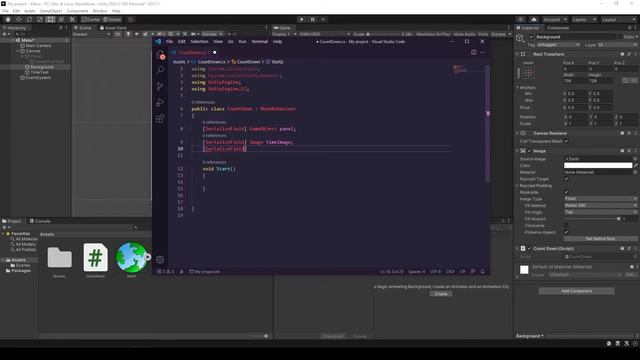Open the custom editor tools icon
Viewport: 640px width, 360px height.
(72, 19)
